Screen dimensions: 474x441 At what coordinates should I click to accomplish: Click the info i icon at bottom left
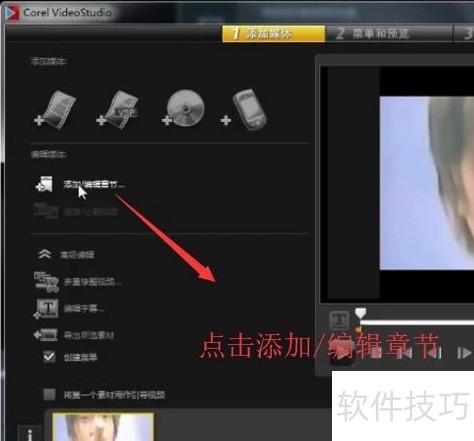pyautogui.click(x=30, y=434)
